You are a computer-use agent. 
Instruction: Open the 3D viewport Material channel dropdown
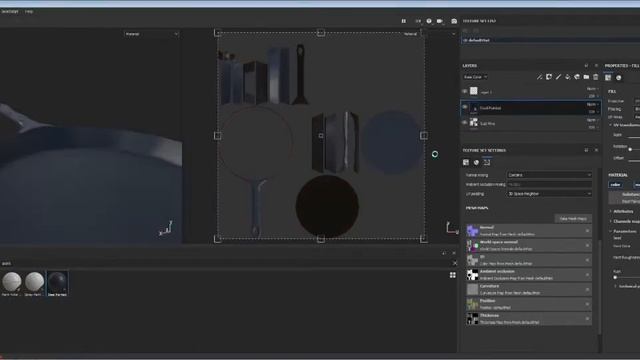pos(151,34)
